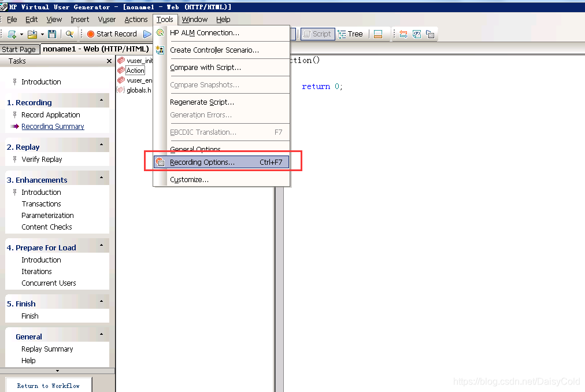
Task: Click the Open Script folder icon
Action: (x=32, y=34)
